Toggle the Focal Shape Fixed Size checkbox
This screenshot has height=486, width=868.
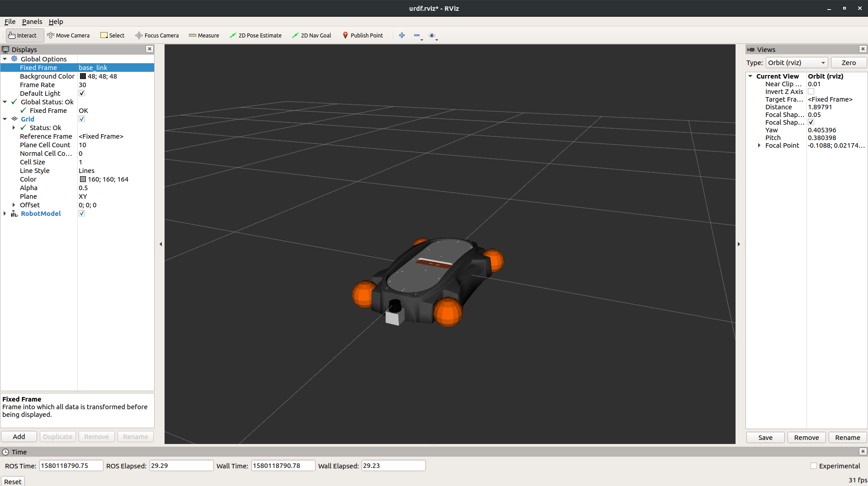click(811, 122)
